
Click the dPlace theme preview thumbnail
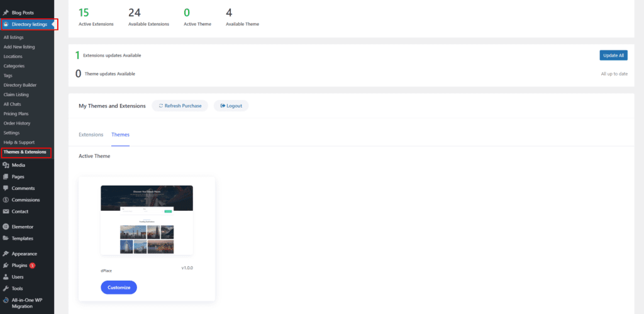pos(147,220)
